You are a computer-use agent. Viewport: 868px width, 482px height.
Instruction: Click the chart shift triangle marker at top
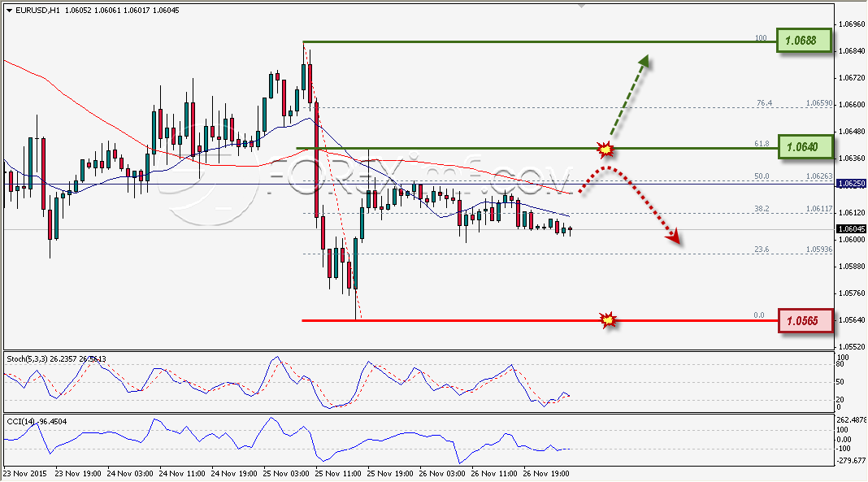pyautogui.click(x=580, y=6)
